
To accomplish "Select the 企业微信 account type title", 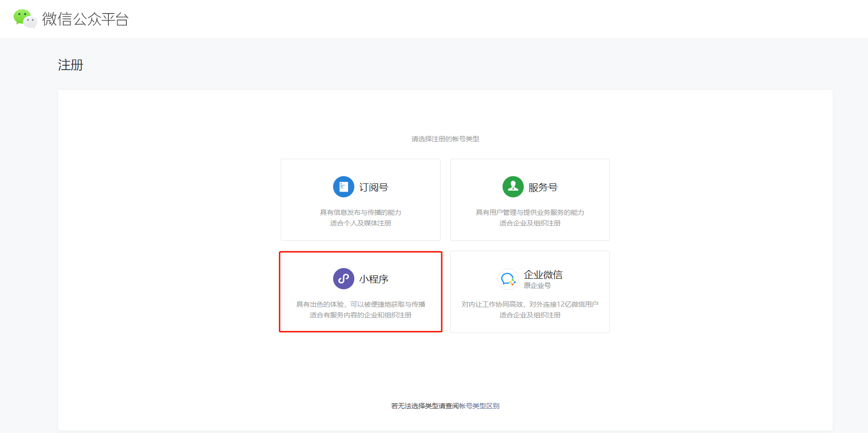I will click(x=543, y=275).
